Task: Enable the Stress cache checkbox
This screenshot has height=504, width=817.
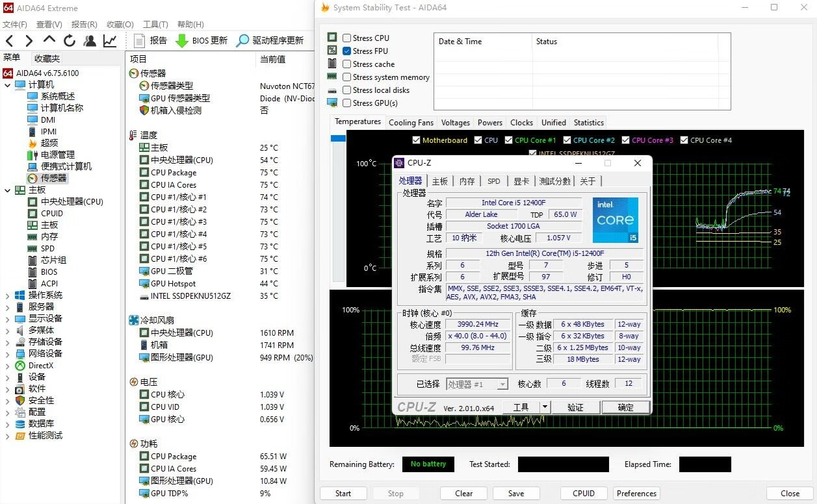Action: [x=347, y=64]
